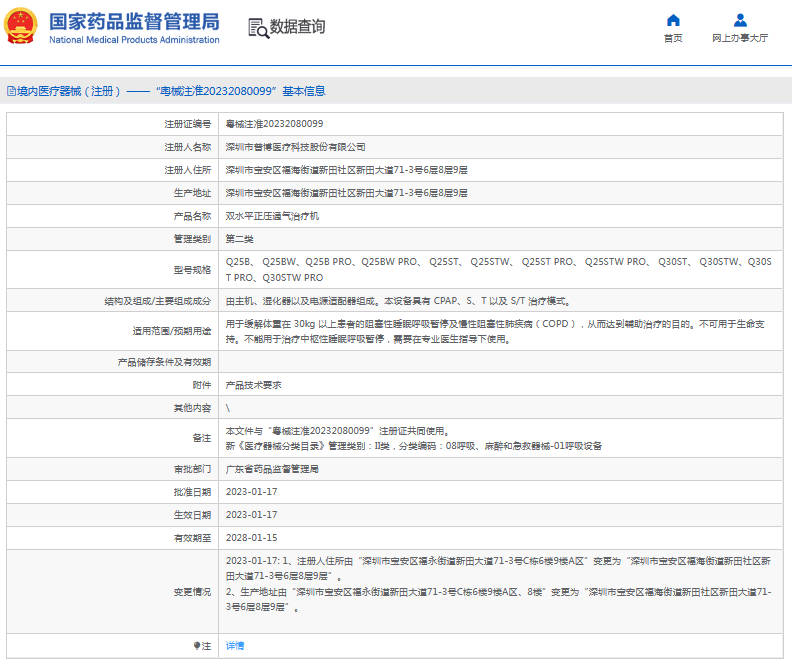The width and height of the screenshot is (792, 665).
Task: Select registration number 粤械注准20232080099 cell
Action: [274, 124]
